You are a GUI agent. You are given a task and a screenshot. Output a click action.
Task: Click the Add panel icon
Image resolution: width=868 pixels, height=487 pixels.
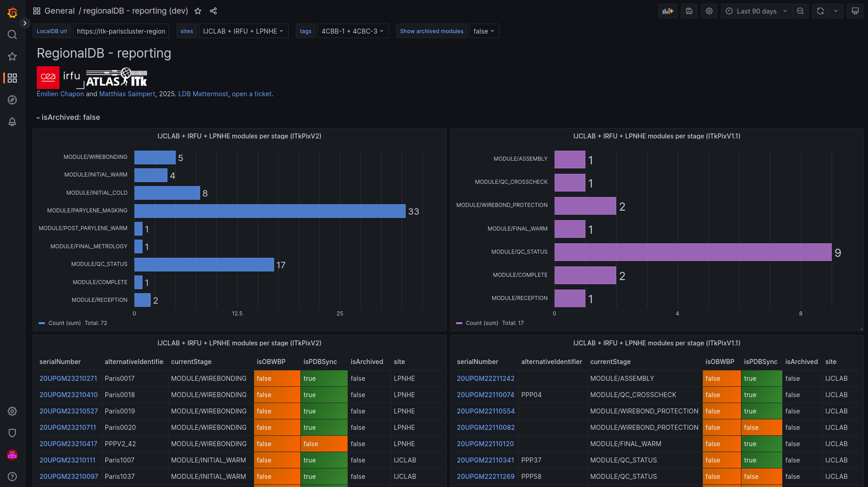(667, 11)
